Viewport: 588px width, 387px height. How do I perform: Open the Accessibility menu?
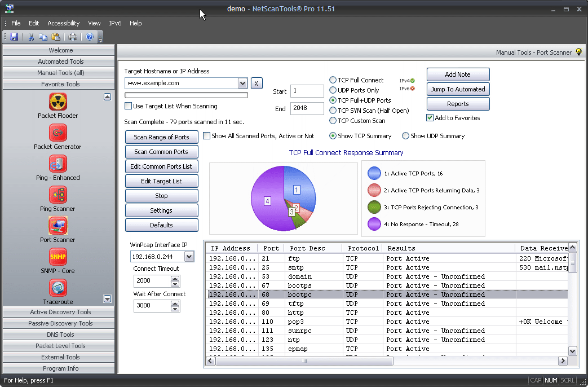(x=63, y=23)
